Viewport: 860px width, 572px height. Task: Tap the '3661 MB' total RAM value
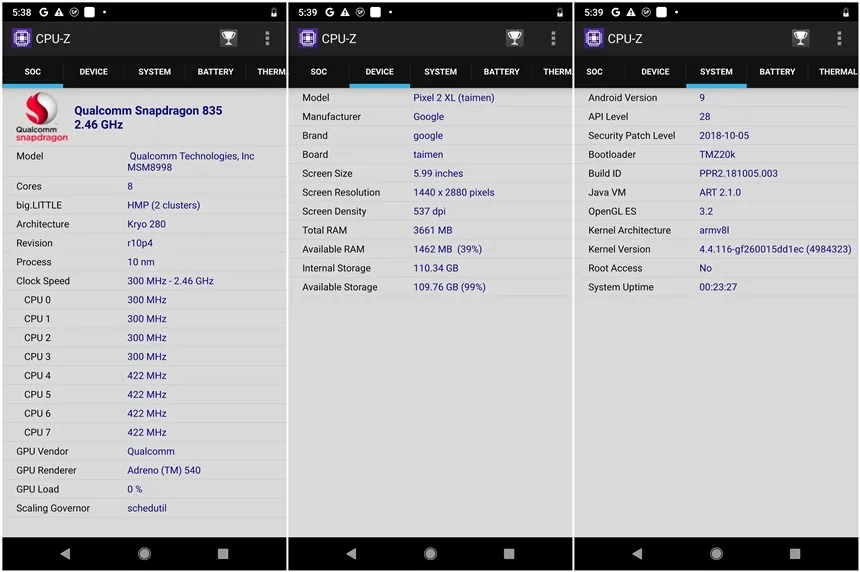coord(433,230)
